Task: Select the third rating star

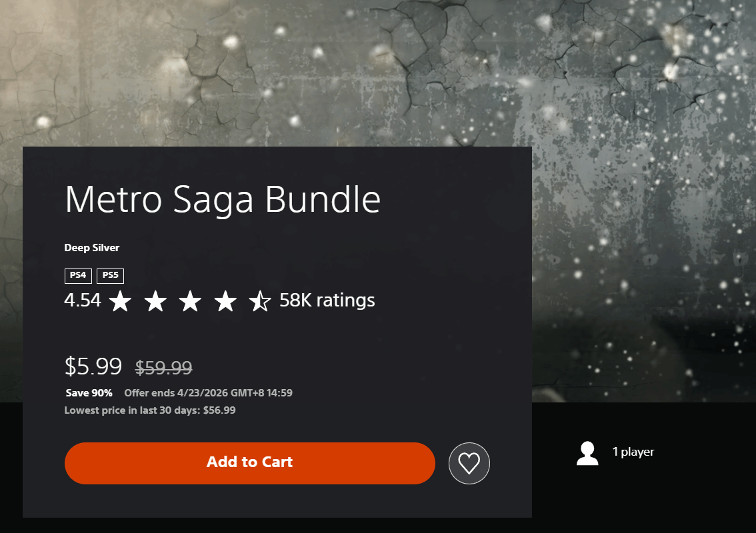Action: 191,301
